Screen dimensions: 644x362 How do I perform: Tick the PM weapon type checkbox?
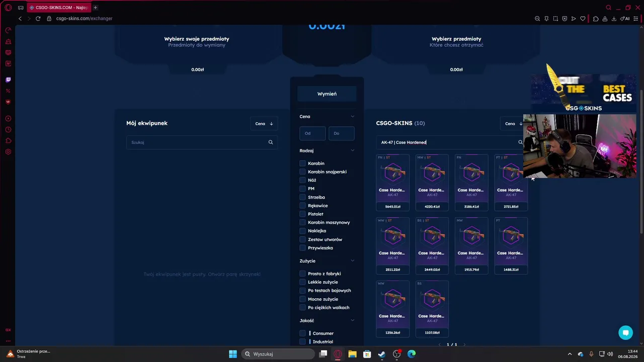pyautogui.click(x=302, y=189)
